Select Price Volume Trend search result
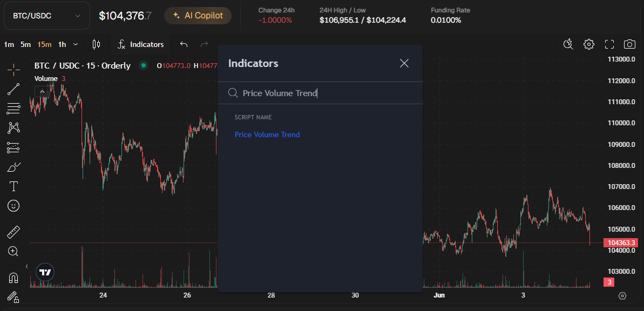This screenshot has height=311, width=644. 267,134
